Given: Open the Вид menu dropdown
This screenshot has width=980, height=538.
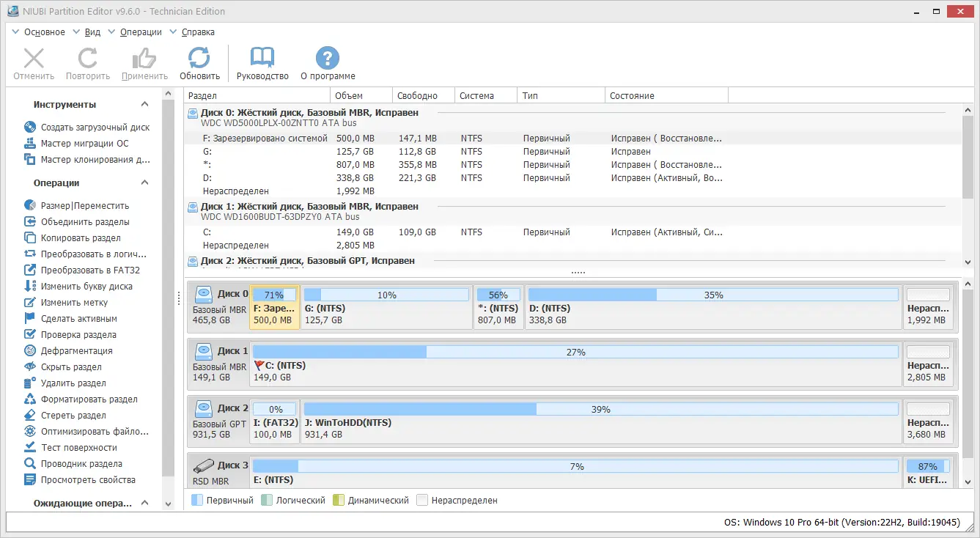Looking at the screenshot, I should point(92,32).
